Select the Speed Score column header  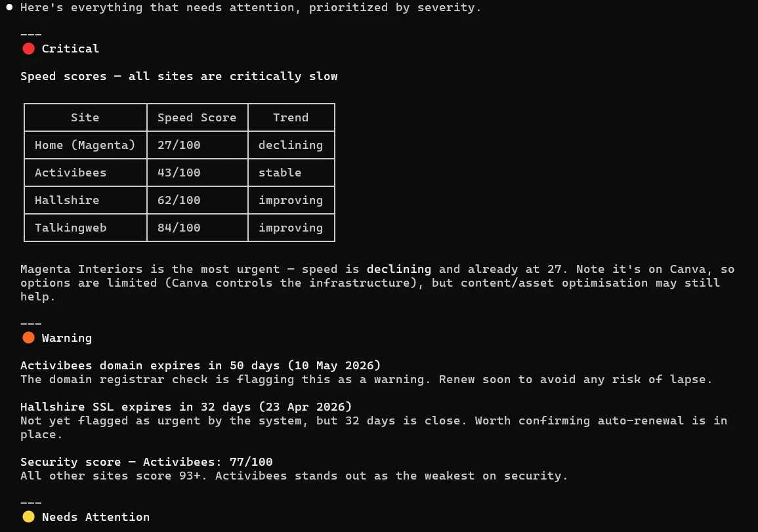pyautogui.click(x=197, y=117)
